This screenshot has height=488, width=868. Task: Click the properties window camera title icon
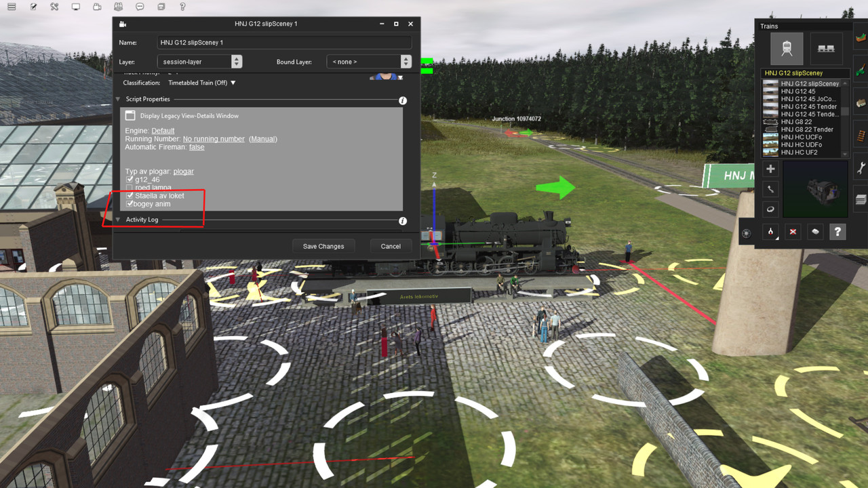(123, 24)
